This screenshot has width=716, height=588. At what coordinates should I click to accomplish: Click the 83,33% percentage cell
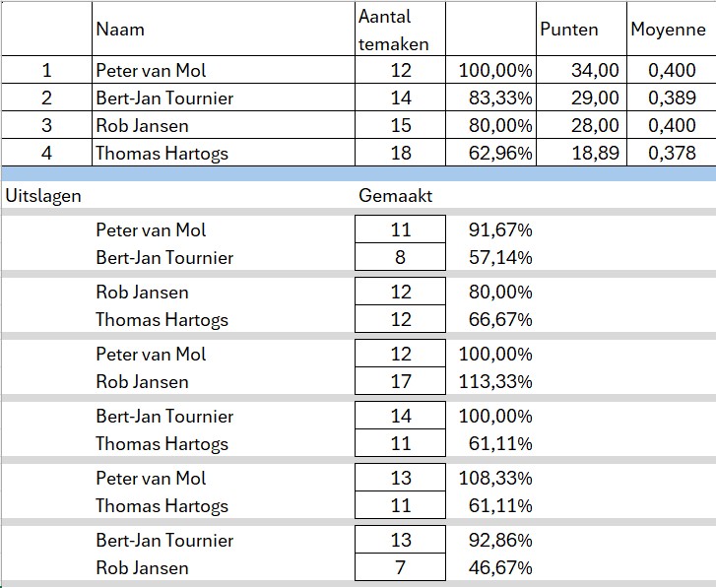tap(490, 98)
